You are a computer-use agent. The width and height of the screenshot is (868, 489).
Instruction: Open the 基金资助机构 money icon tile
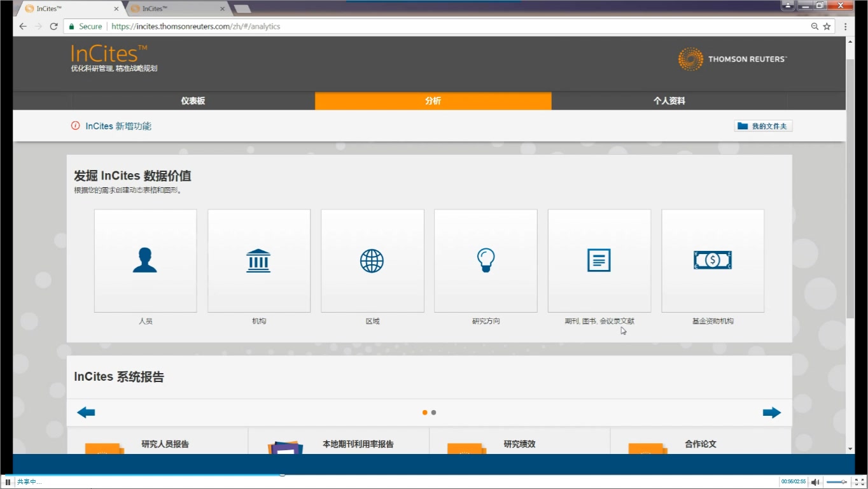click(713, 260)
